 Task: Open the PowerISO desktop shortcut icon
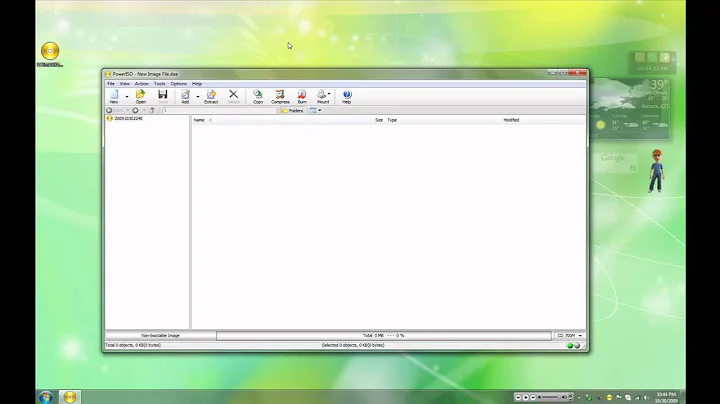click(50, 54)
